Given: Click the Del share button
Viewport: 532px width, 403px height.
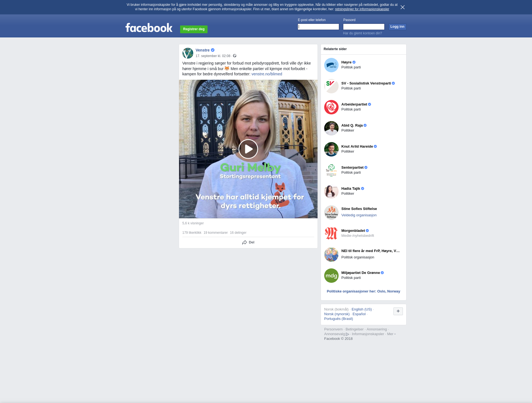Looking at the screenshot, I should click(x=248, y=242).
